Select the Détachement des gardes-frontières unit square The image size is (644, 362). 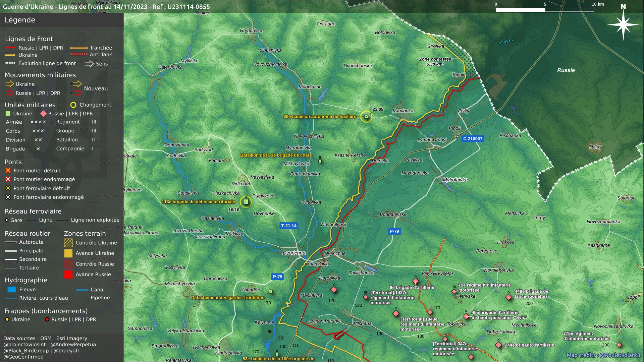pyautogui.click(x=271, y=292)
